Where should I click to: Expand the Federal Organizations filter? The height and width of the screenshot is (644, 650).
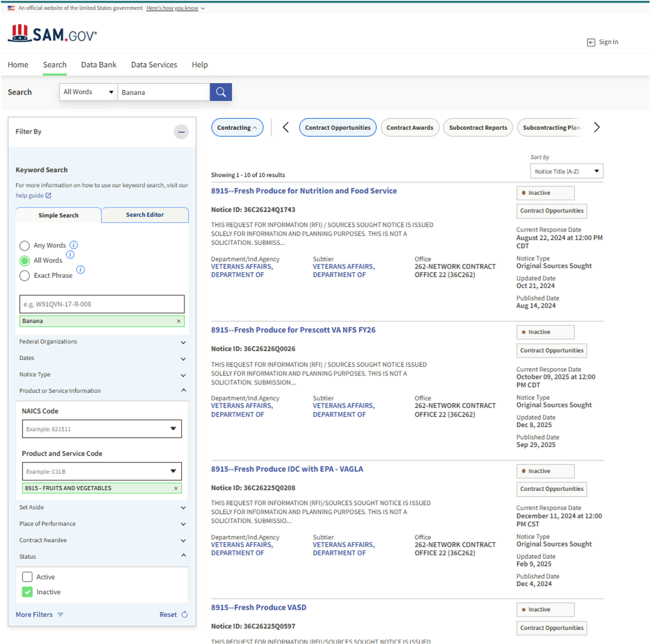pyautogui.click(x=102, y=342)
